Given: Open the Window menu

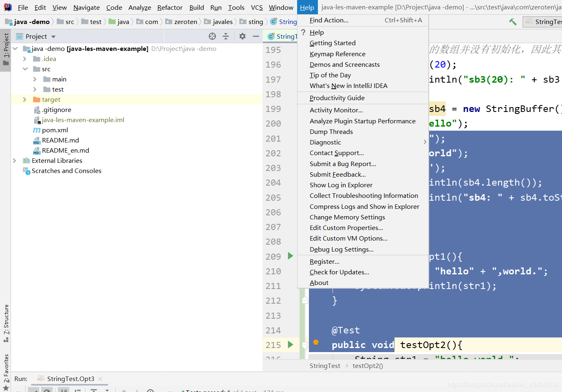Looking at the screenshot, I should point(281,7).
